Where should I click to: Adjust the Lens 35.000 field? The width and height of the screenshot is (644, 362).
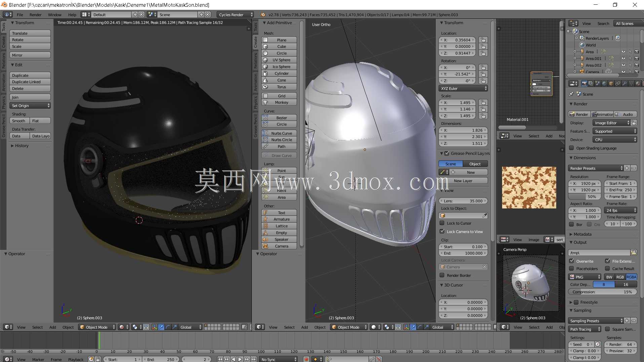click(463, 201)
